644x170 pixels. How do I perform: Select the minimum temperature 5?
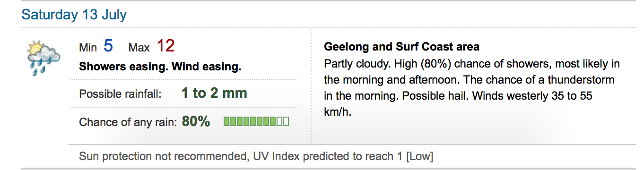[108, 46]
